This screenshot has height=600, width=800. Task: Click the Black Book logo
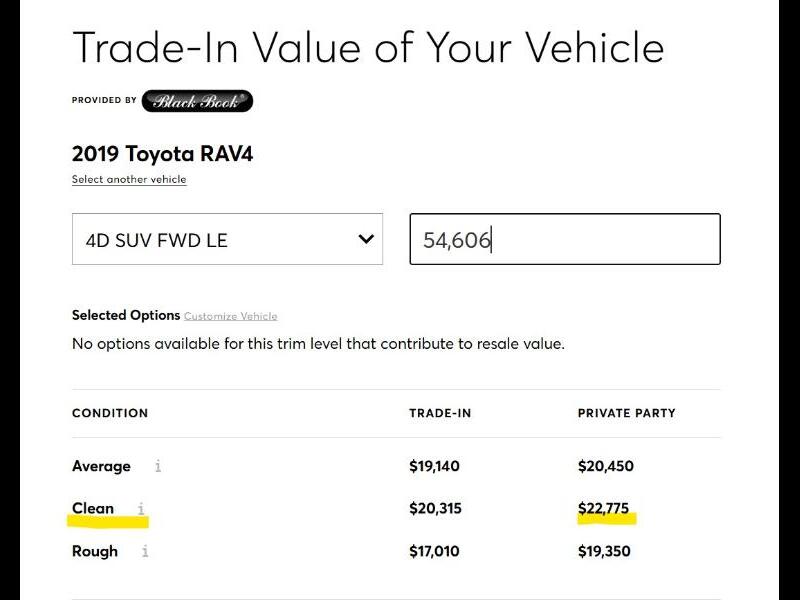pos(196,101)
